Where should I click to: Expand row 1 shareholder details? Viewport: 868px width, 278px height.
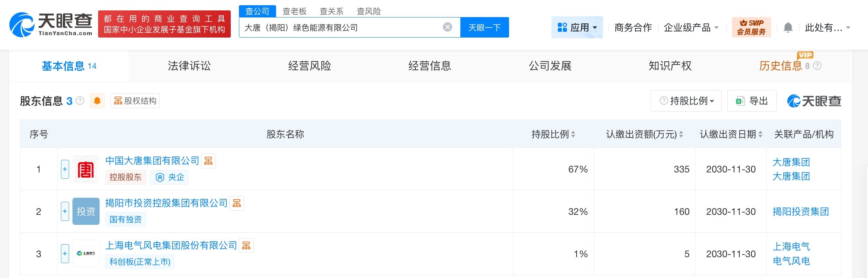coord(65,169)
